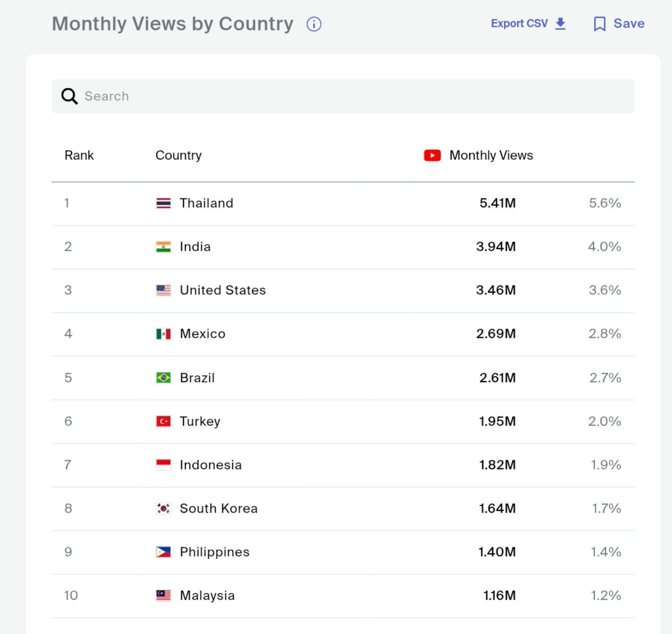Click the India flag icon
Image resolution: width=672 pixels, height=634 pixels.
pyautogui.click(x=164, y=247)
